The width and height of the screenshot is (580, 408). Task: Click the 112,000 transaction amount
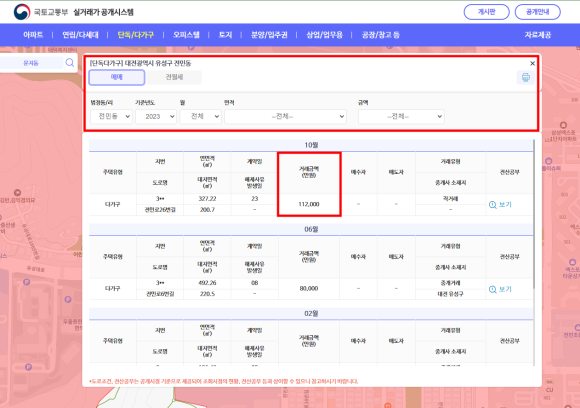(x=309, y=204)
